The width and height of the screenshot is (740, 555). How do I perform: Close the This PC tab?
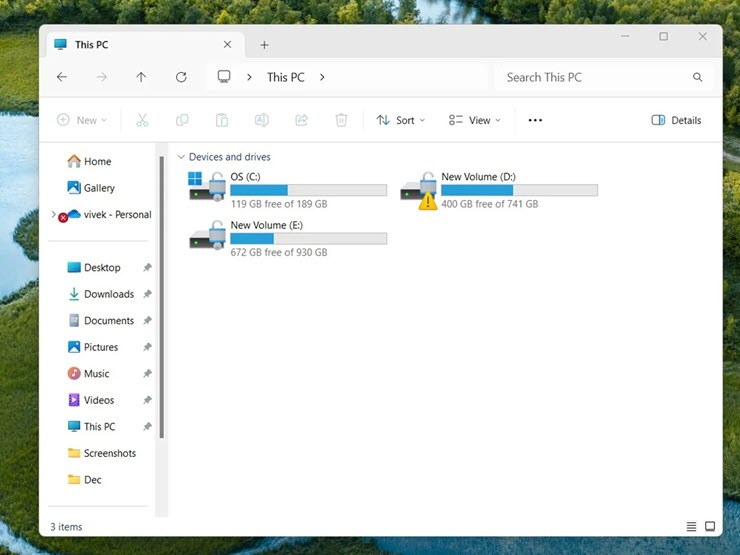point(227,44)
